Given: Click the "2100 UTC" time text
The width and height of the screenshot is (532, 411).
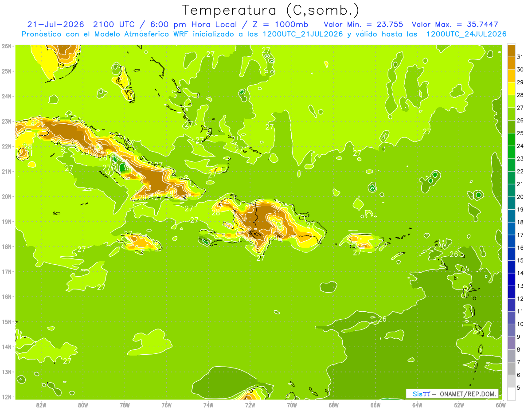Looking at the screenshot, I should click(115, 24).
